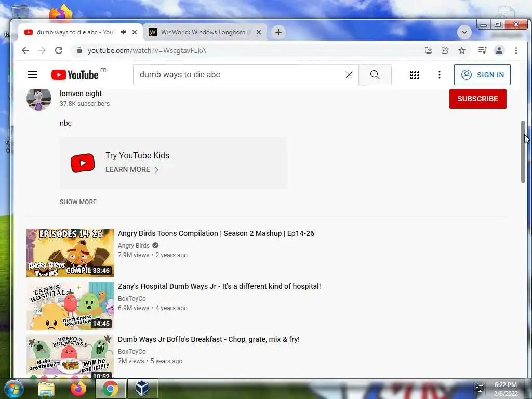The height and width of the screenshot is (399, 532).
Task: Click 7.9M views text under Angry Birds
Action: (x=134, y=255)
